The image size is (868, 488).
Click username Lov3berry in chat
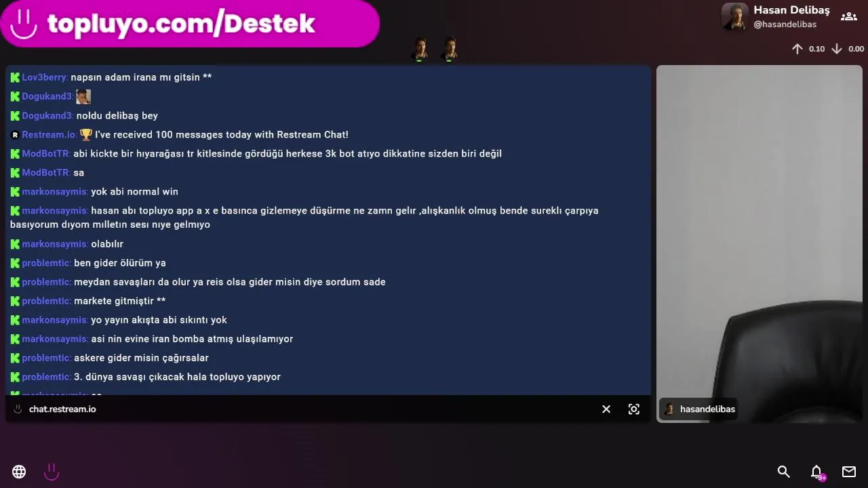point(44,77)
